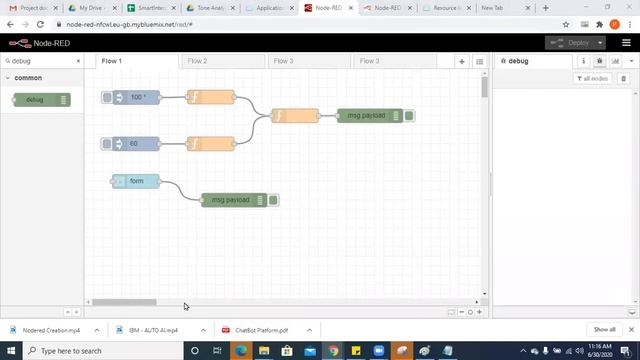
Task: Select the upper msg.payload debug node
Action: (x=370, y=116)
